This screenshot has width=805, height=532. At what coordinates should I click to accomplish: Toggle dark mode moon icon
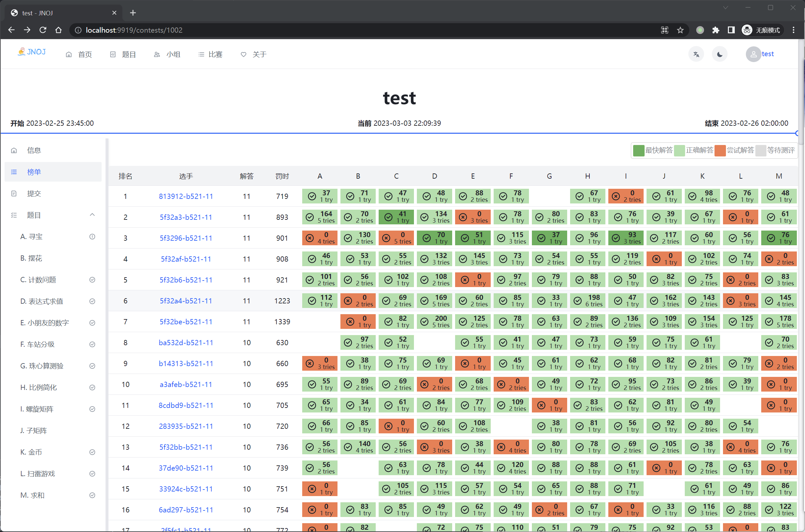click(719, 54)
